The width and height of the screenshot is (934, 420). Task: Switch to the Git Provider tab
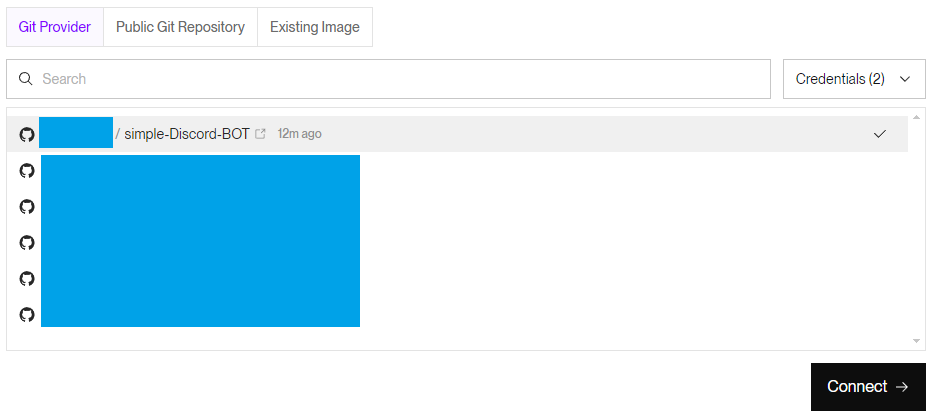(55, 27)
